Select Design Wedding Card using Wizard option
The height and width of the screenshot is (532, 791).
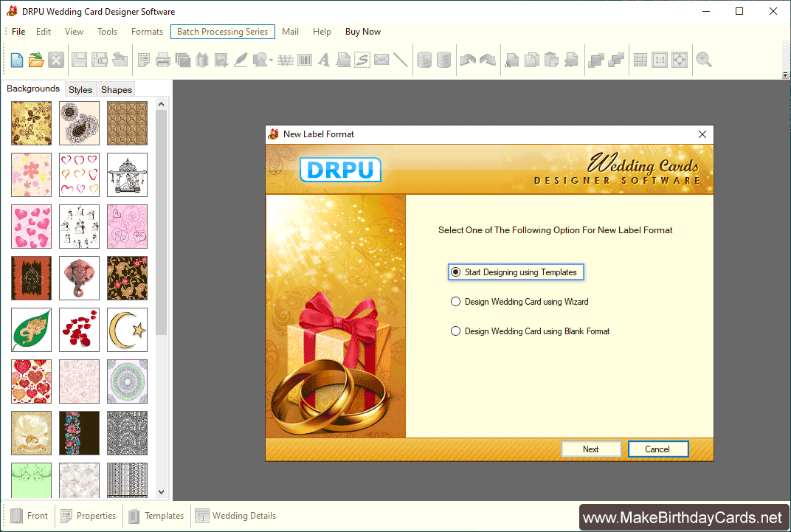coord(519,302)
